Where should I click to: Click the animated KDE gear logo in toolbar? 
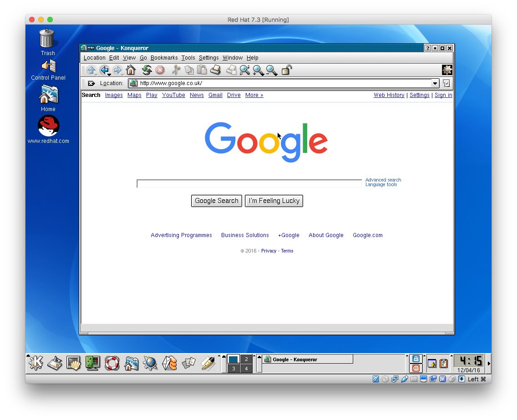pos(447,70)
